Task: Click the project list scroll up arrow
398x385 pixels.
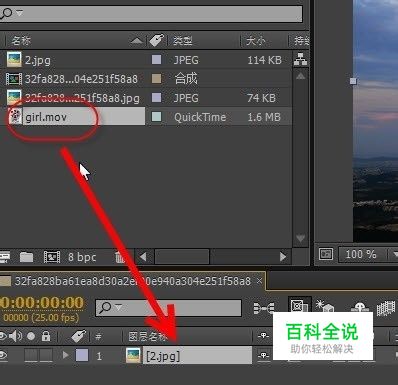Action: [300, 76]
